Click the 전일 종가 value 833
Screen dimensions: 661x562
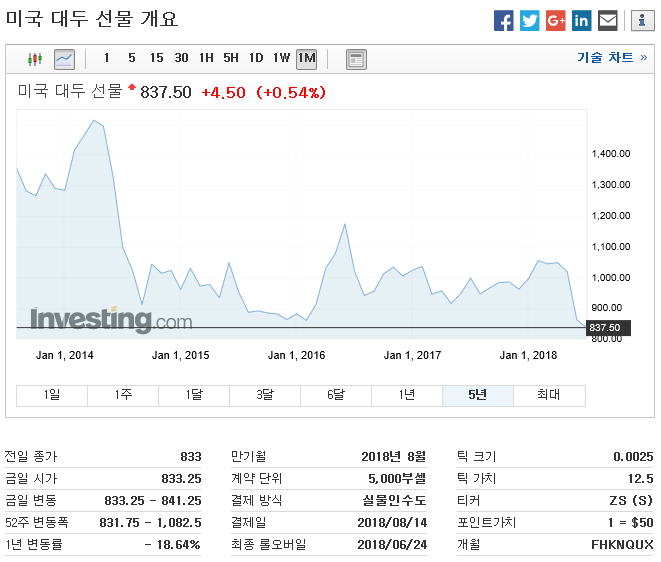point(191,457)
